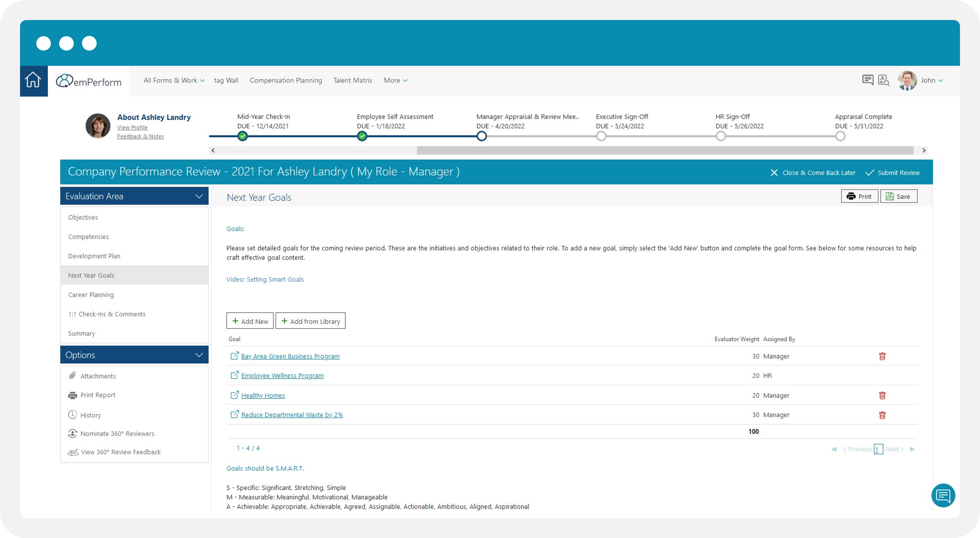Click the Executive Sign-Off milestone marker
Image resolution: width=980 pixels, height=538 pixels.
coord(601,136)
